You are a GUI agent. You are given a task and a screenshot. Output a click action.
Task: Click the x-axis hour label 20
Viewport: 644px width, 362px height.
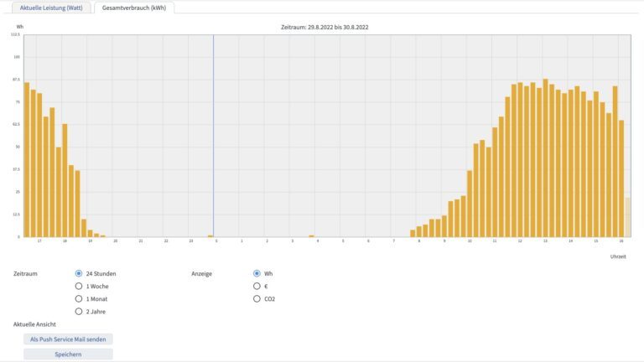tap(116, 241)
